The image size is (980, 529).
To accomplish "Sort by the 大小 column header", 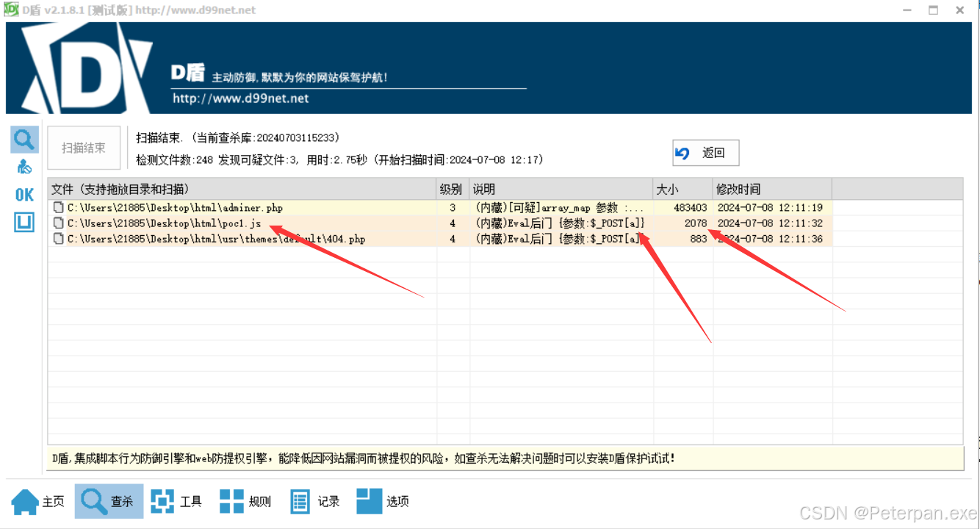I will [x=682, y=189].
